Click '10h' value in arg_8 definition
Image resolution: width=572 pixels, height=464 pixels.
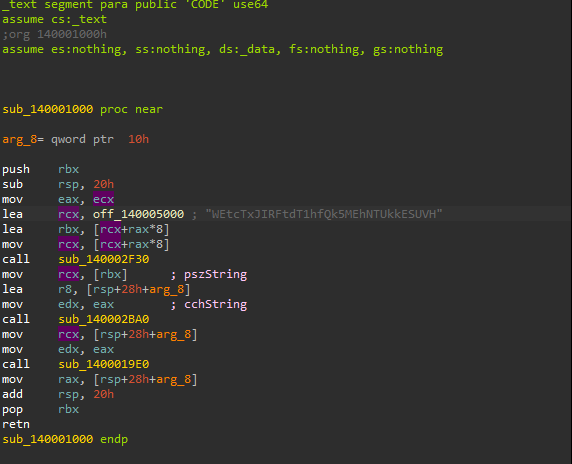tap(139, 139)
